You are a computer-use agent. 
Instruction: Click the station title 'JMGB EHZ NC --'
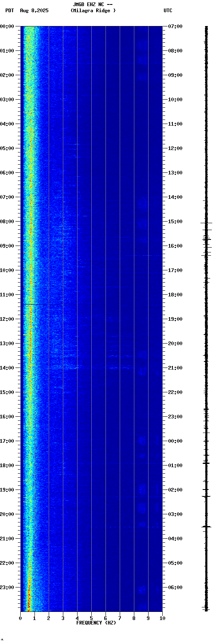click(x=93, y=4)
